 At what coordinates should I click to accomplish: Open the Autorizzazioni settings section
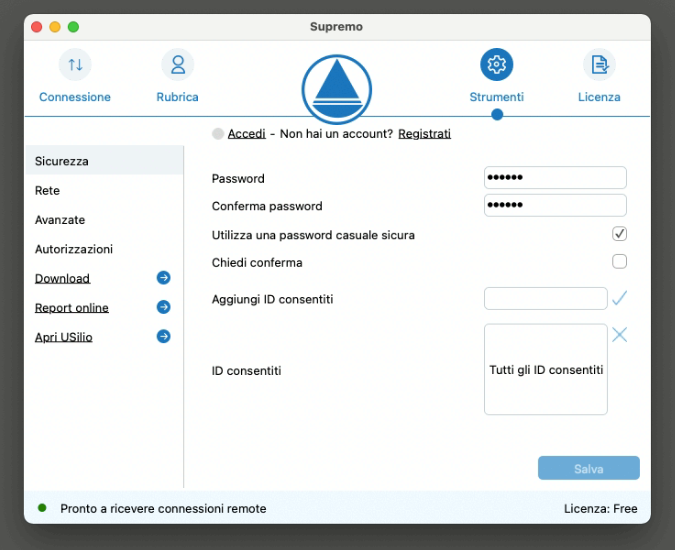[x=104, y=249]
